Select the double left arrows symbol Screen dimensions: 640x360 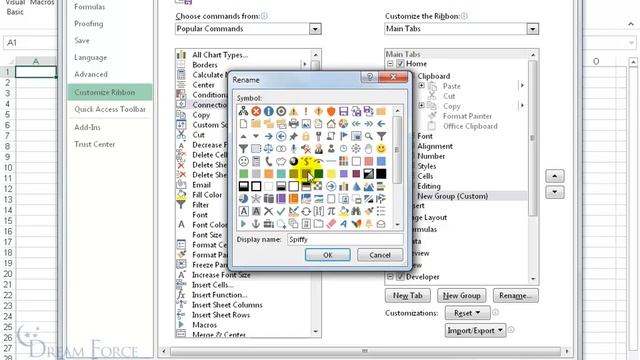point(356,123)
